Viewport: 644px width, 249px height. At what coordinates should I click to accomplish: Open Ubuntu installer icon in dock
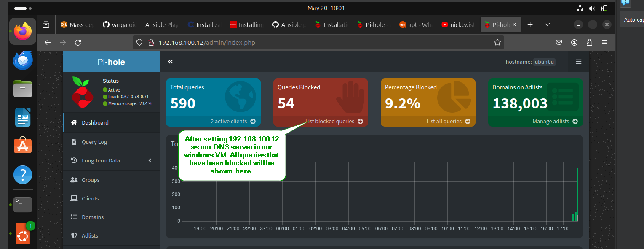point(23,233)
